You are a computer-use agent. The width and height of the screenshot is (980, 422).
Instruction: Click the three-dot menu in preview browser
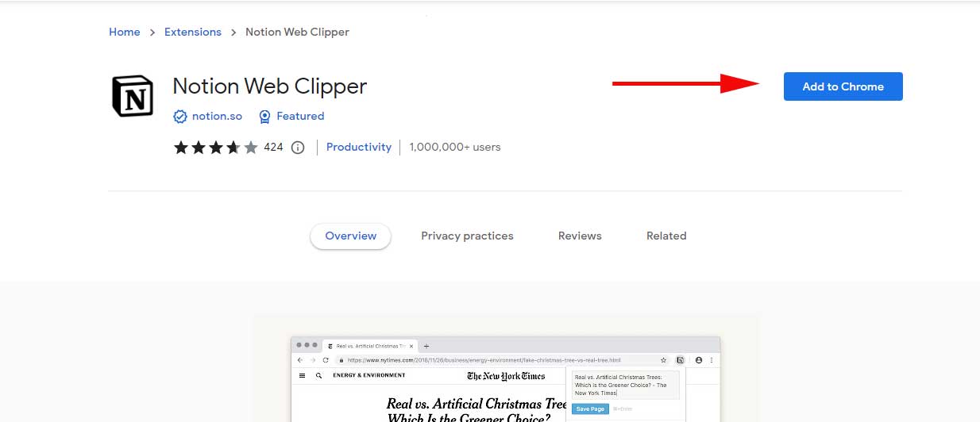(x=712, y=360)
